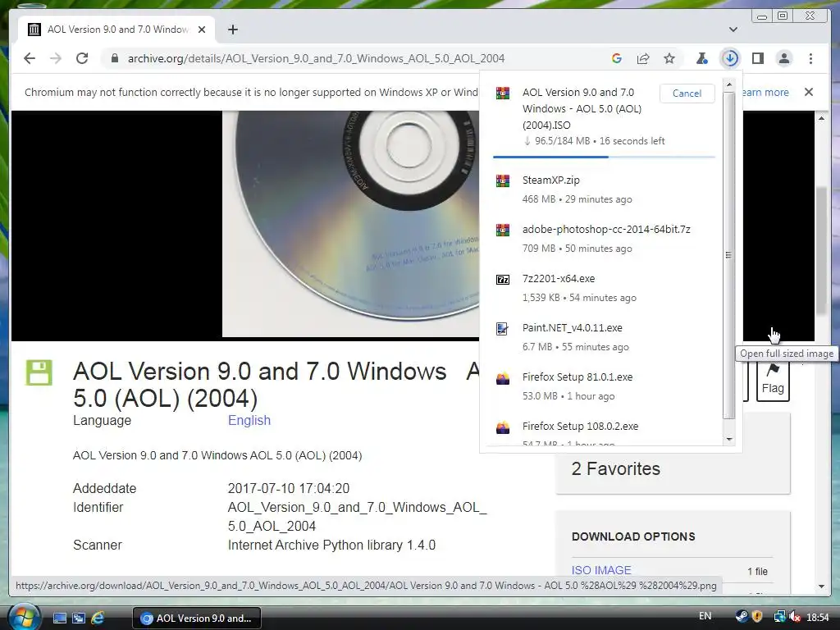Click the adobe-photoshop archive file icon
This screenshot has height=630, width=840.
point(503,231)
